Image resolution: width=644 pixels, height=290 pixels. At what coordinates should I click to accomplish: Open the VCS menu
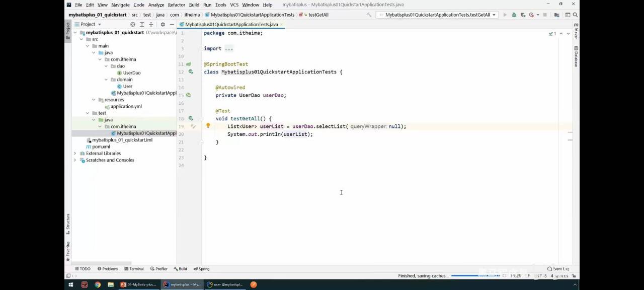click(x=234, y=5)
